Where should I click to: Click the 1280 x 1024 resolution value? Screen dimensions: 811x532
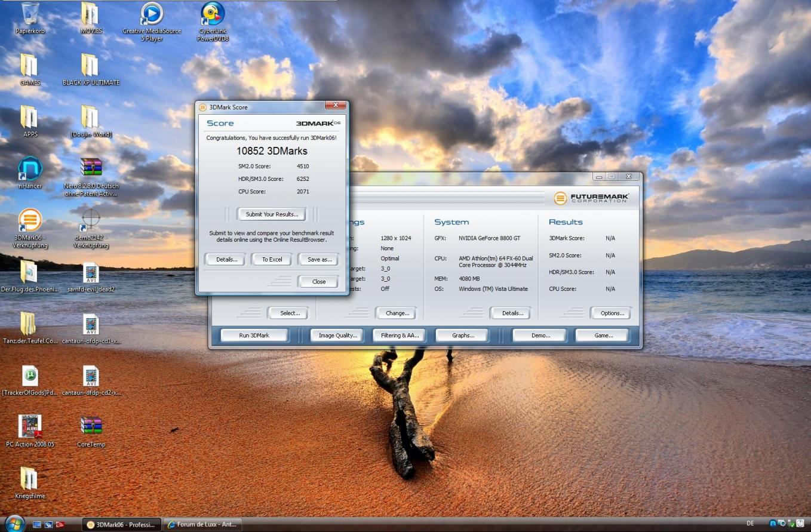click(395, 238)
